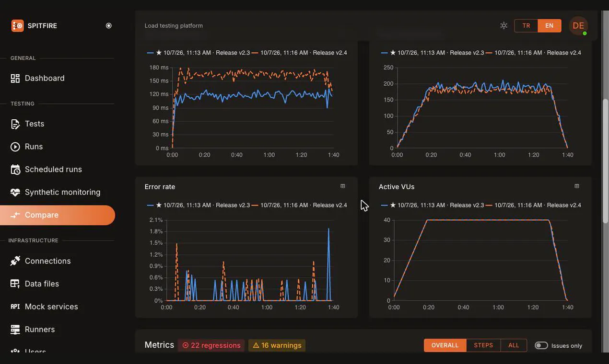
Task: Click the Dashboard grid icon
Action: click(15, 78)
